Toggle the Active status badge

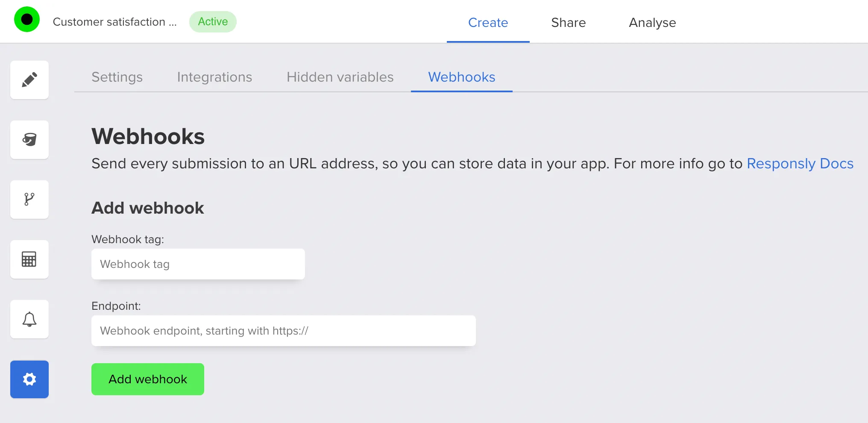click(212, 21)
